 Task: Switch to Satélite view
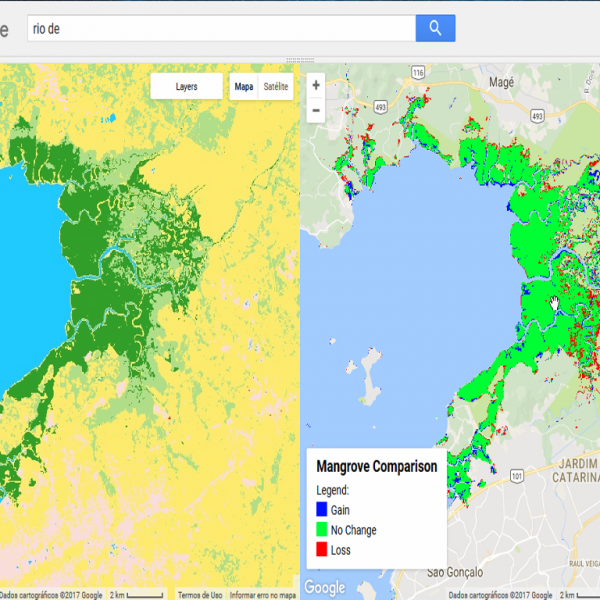tap(276, 87)
